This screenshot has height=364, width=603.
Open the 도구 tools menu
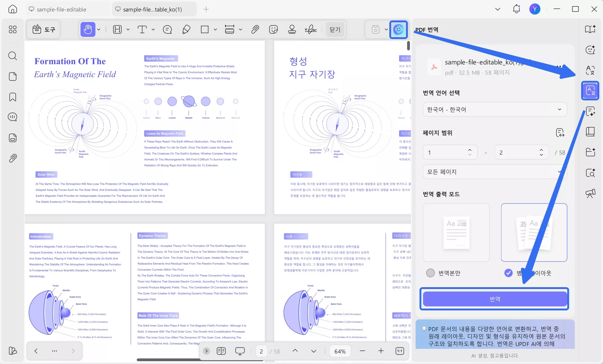(x=44, y=29)
